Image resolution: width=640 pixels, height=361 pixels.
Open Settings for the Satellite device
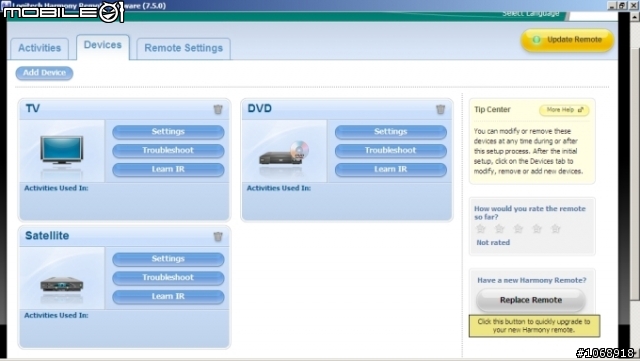click(168, 259)
